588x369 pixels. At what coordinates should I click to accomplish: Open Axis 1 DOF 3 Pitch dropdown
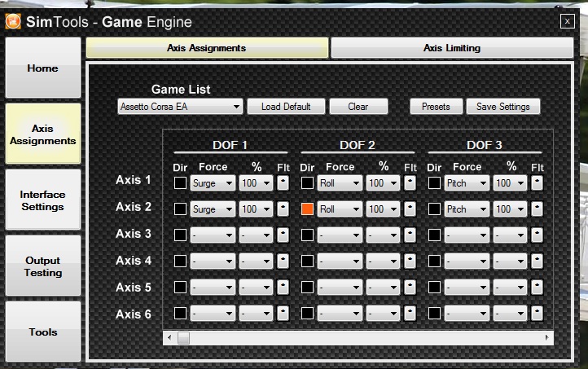pyautogui.click(x=467, y=183)
